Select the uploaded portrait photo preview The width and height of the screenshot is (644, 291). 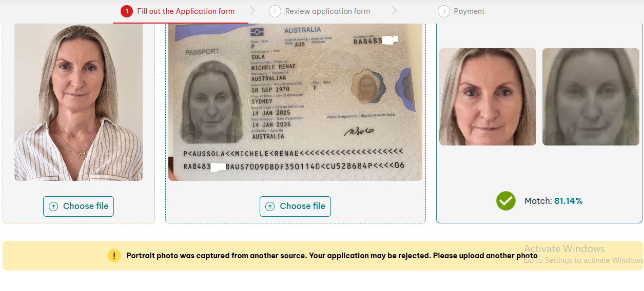tap(79, 101)
